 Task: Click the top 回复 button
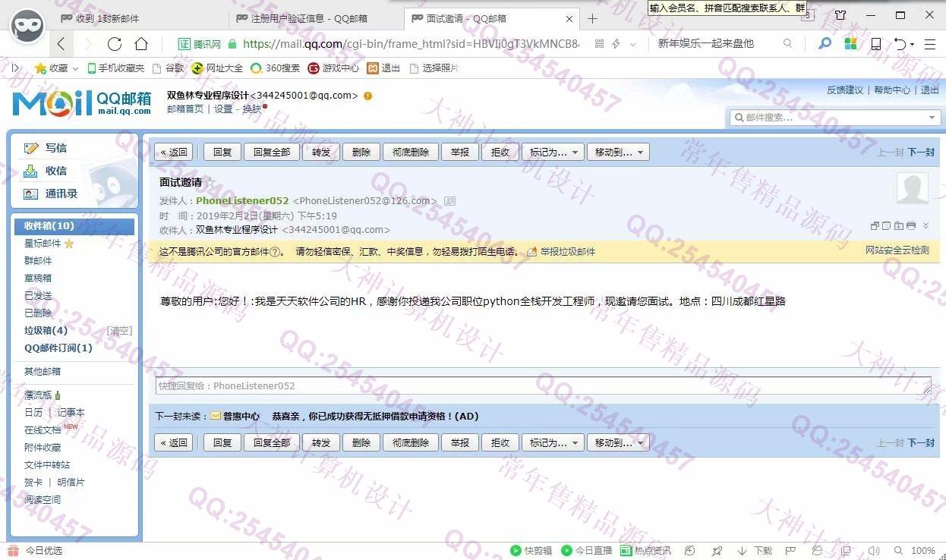(222, 152)
